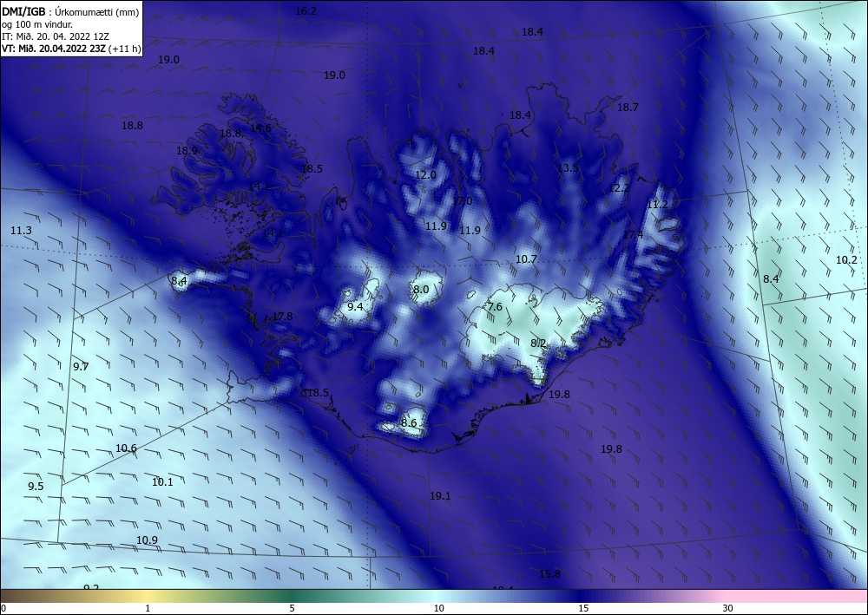
Task: Click the color scale label '15'
Action: click(583, 608)
